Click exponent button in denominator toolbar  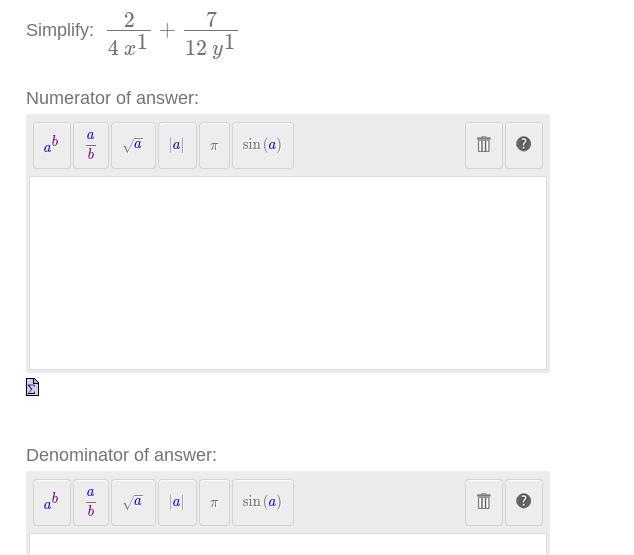51,502
